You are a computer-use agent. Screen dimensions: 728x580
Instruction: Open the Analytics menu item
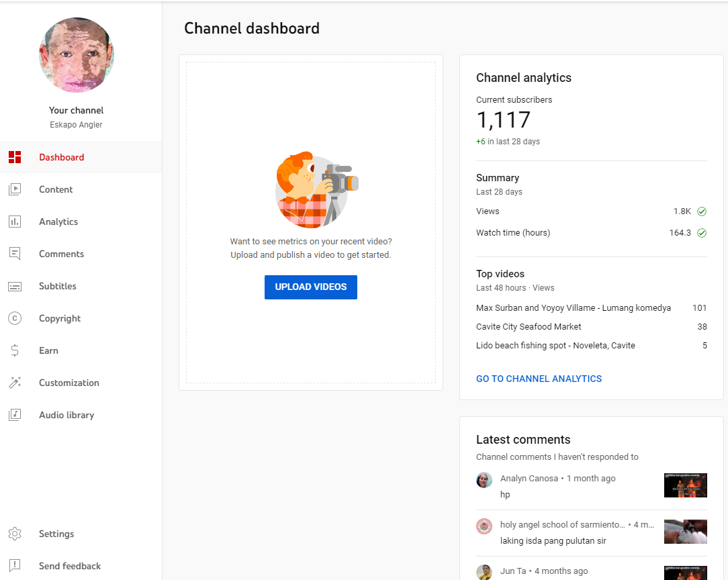click(x=58, y=222)
